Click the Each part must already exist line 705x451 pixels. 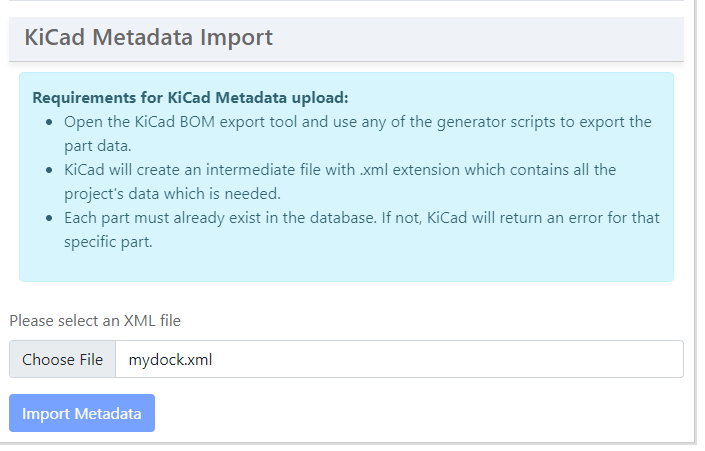tap(361, 218)
